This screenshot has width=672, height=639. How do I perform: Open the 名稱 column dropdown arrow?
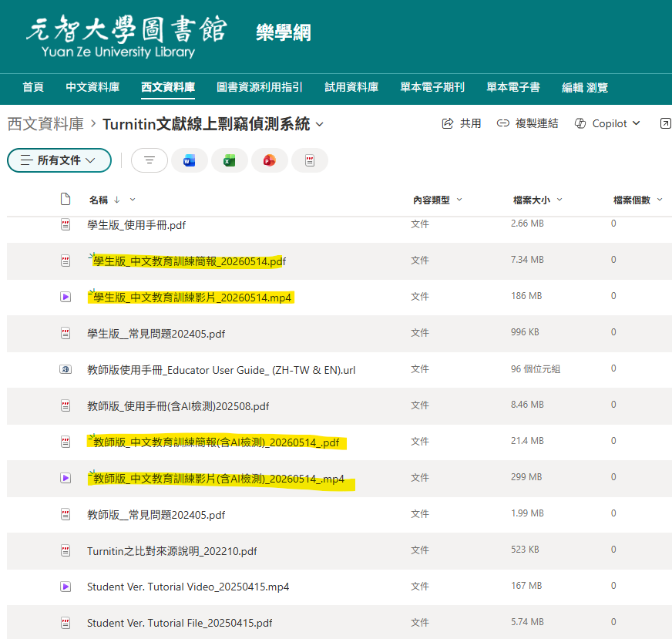point(133,200)
